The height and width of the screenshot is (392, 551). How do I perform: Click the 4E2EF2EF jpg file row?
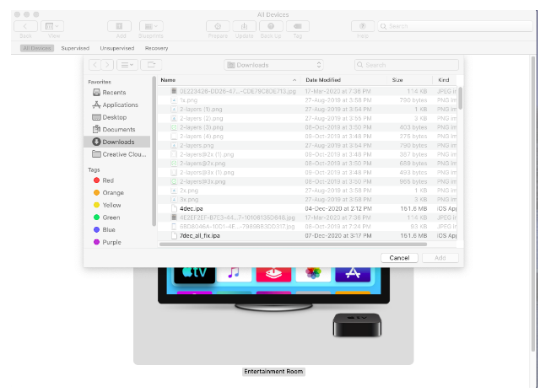(x=307, y=217)
